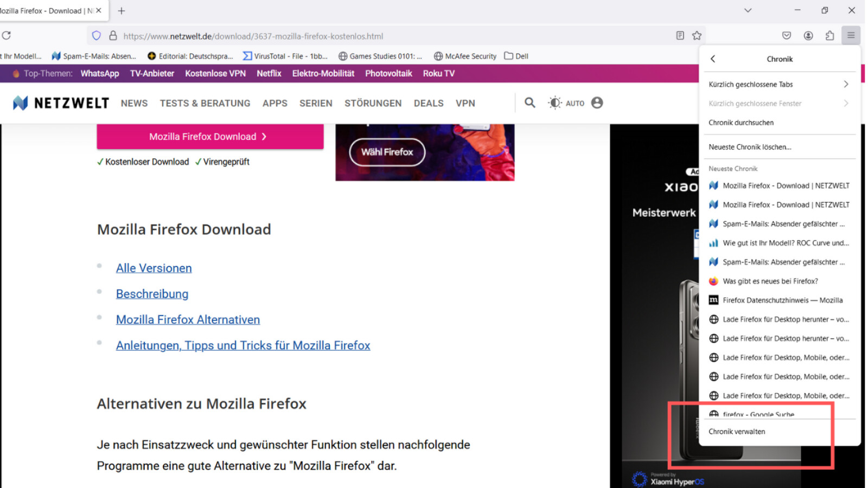Image resolution: width=868 pixels, height=488 pixels.
Task: Choose Neueste Chronik löschen option
Action: pyautogui.click(x=750, y=147)
